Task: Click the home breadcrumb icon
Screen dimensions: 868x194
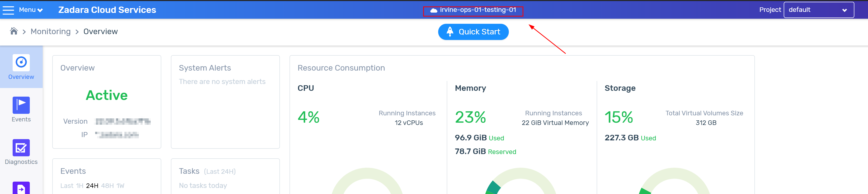Action: [x=14, y=31]
